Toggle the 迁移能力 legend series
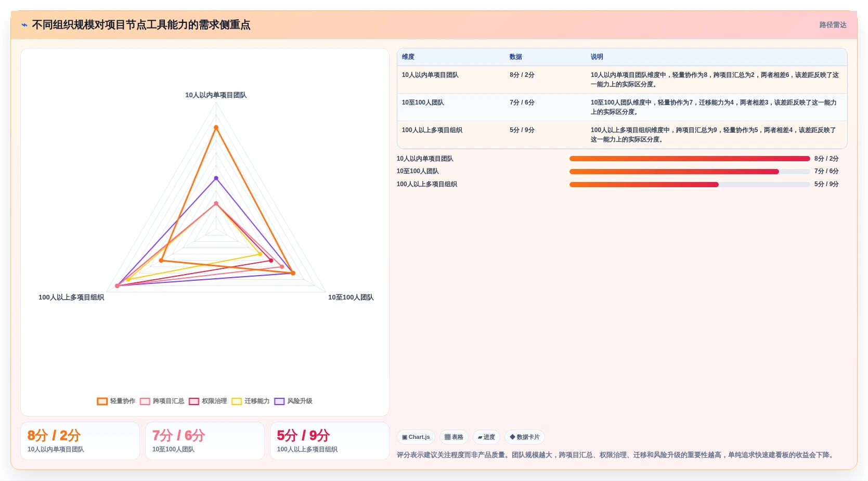Image resolution: width=868 pixels, height=481 pixels. tap(250, 401)
